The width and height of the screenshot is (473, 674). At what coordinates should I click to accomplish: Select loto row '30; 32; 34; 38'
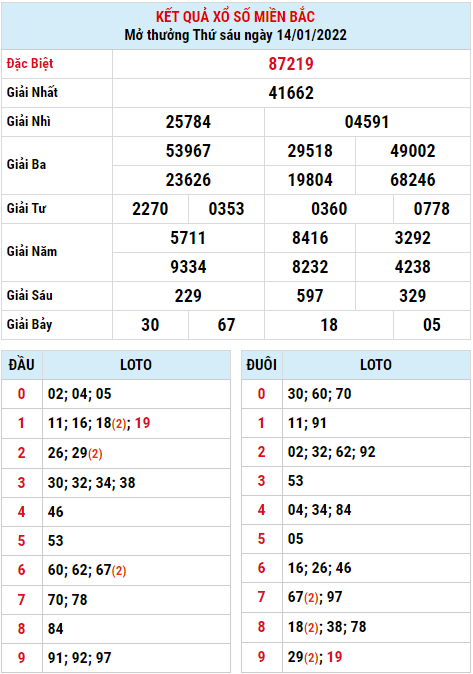[92, 483]
